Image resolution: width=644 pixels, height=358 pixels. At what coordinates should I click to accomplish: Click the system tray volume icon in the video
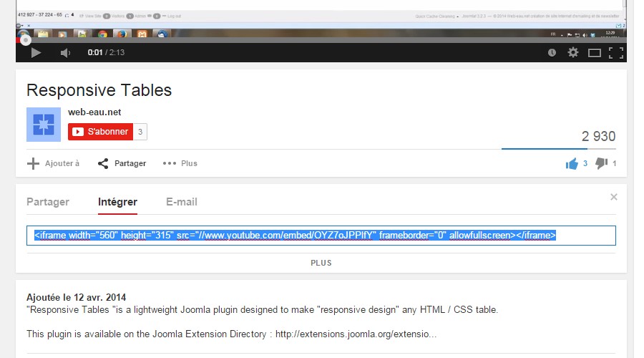tap(585, 35)
